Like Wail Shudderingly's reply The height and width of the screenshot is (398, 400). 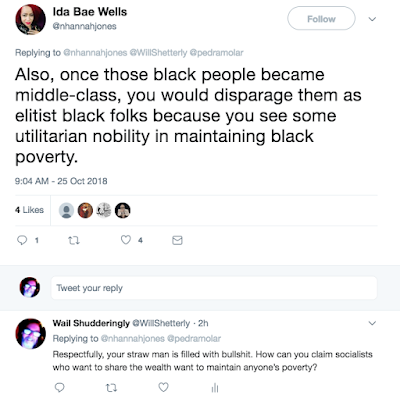[163, 387]
